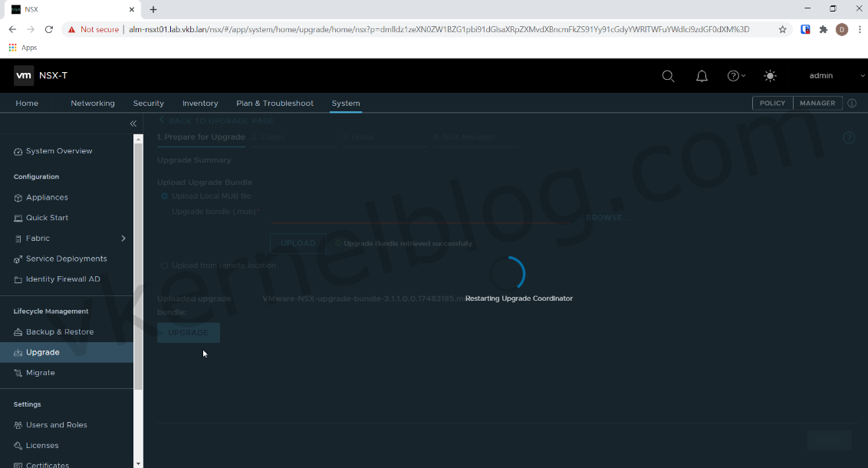Open the help question mark icon

(733, 75)
